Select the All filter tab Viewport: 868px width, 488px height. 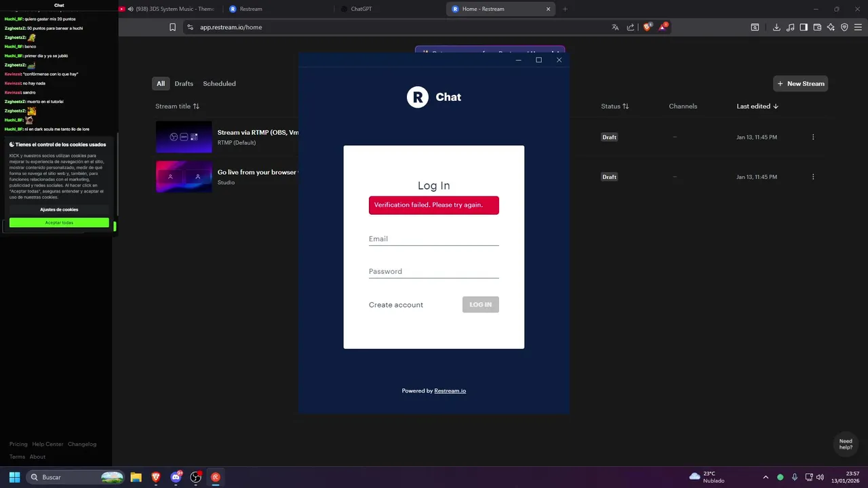pyautogui.click(x=161, y=83)
